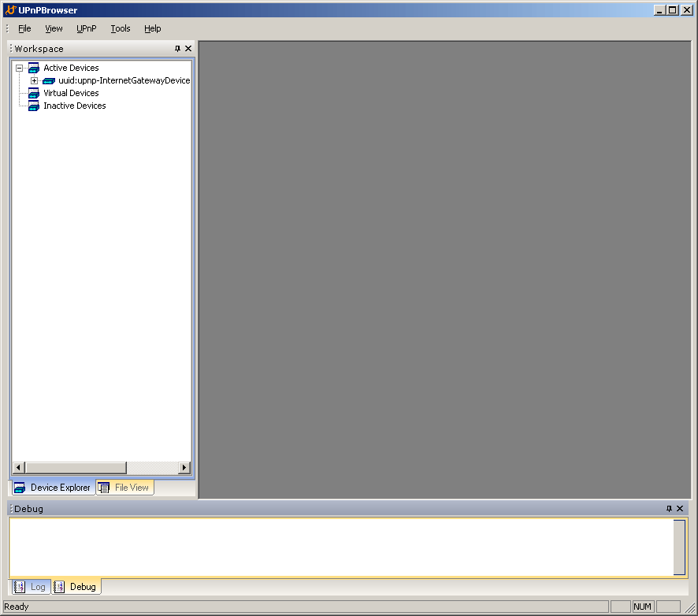Viewport: 698px width, 616px height.
Task: Click the Workspace horizontal scrollbar thumb
Action: pos(76,467)
